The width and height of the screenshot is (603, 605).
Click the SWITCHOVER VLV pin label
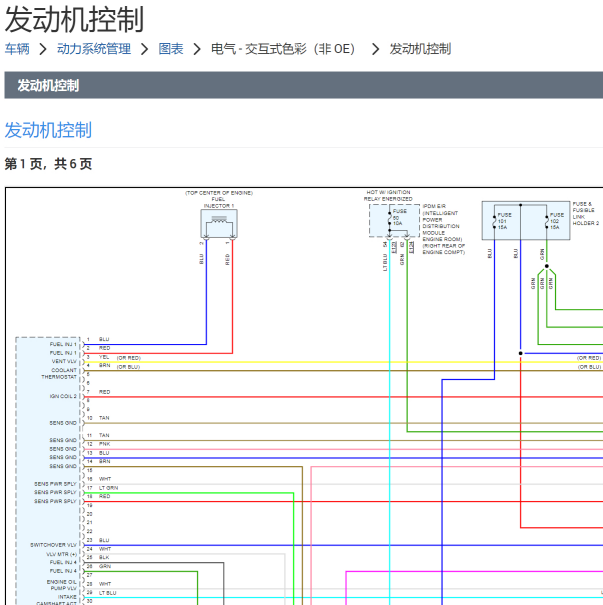point(54,545)
